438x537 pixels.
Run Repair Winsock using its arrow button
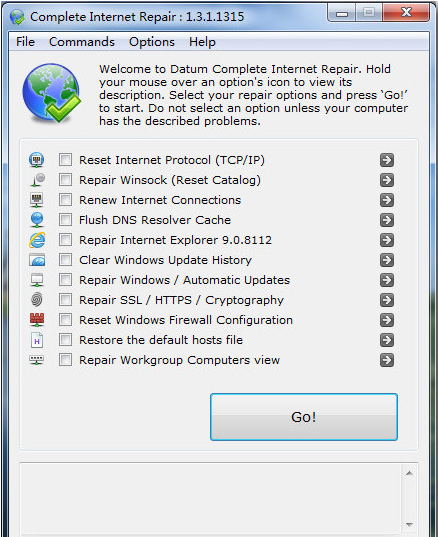(x=387, y=180)
